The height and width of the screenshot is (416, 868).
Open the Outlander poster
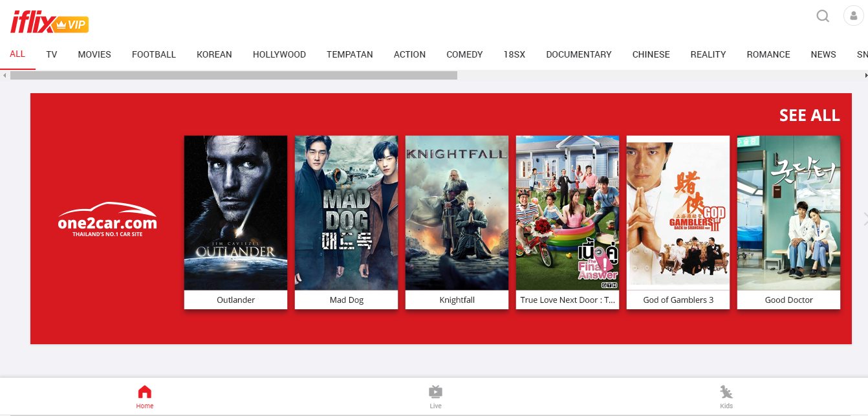point(235,213)
